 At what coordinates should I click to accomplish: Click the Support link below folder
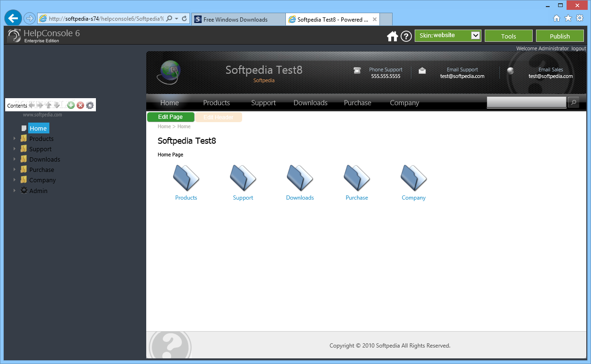[243, 198]
